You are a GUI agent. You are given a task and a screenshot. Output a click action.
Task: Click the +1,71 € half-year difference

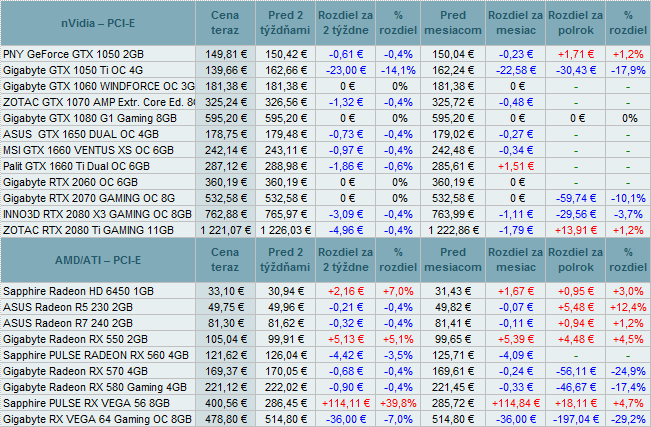tap(576, 54)
